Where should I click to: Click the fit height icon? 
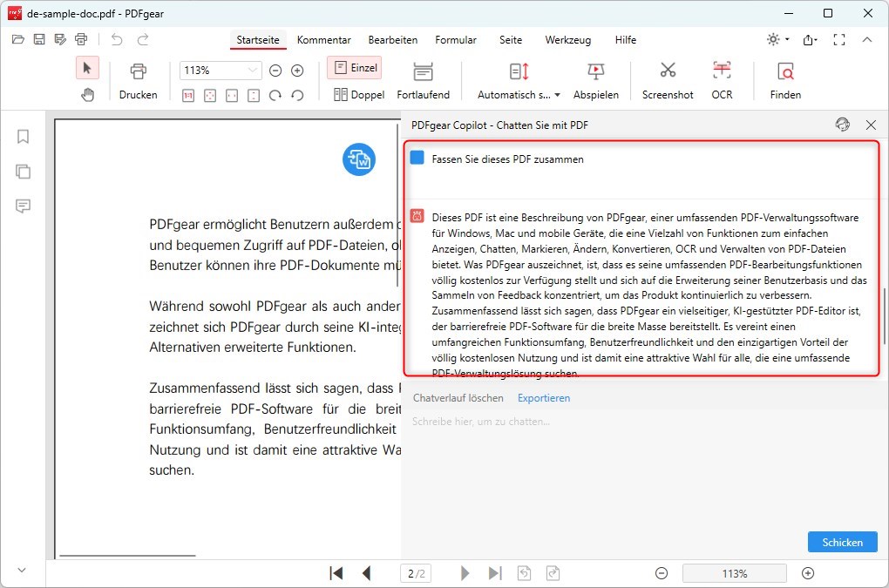(254, 95)
